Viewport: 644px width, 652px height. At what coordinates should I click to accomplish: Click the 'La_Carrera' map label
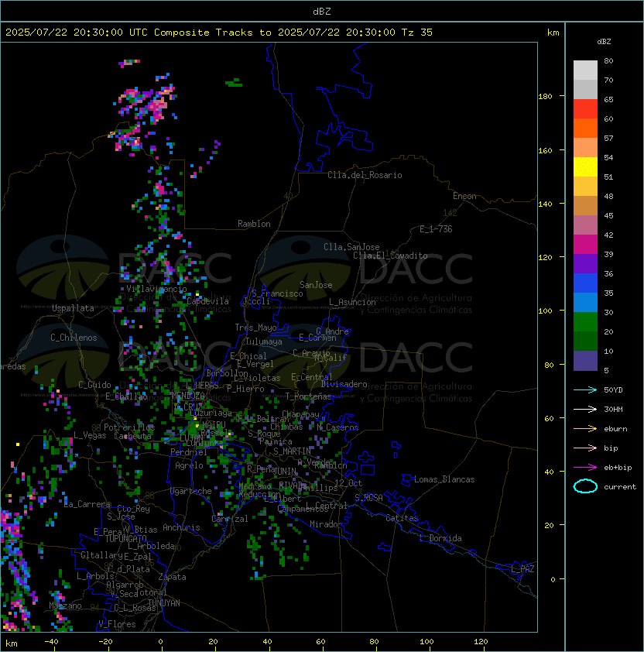(87, 504)
